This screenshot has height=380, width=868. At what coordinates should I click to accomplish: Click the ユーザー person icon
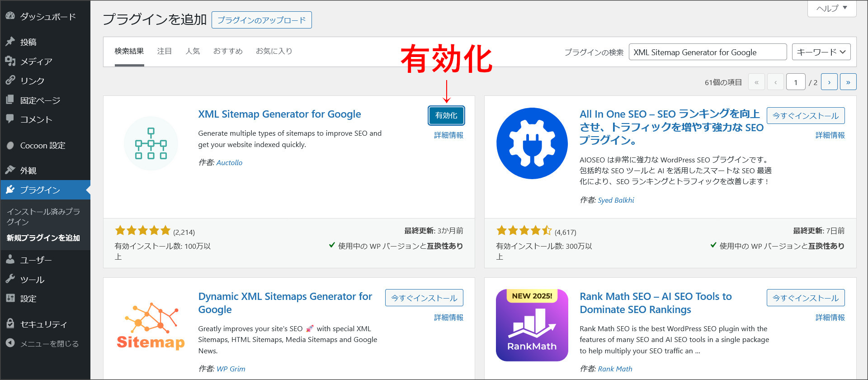tap(10, 260)
